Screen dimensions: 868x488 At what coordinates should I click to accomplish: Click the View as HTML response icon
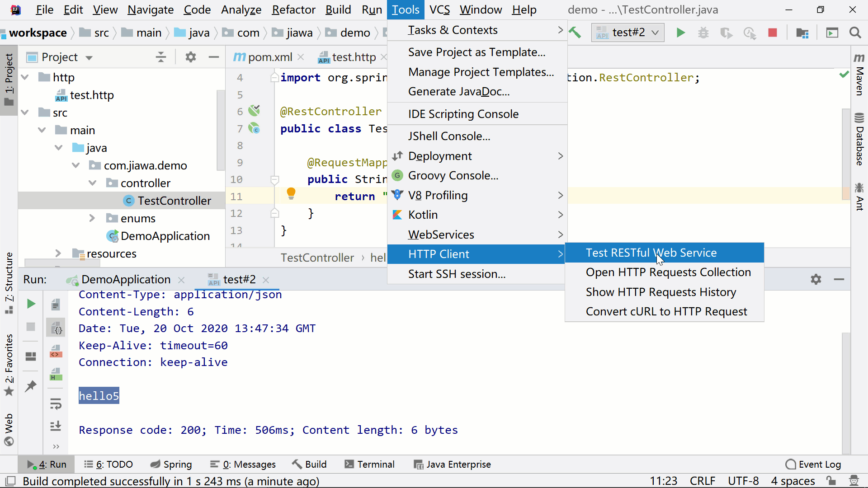(x=56, y=375)
